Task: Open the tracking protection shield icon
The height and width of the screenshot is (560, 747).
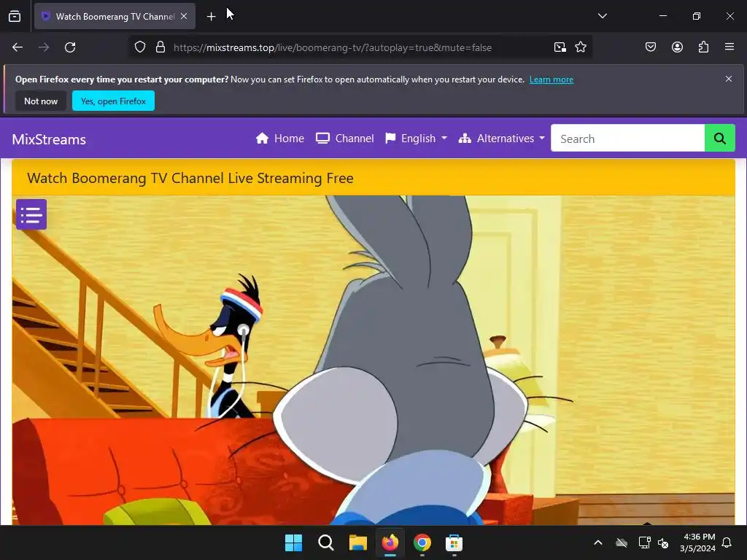Action: tap(139, 47)
